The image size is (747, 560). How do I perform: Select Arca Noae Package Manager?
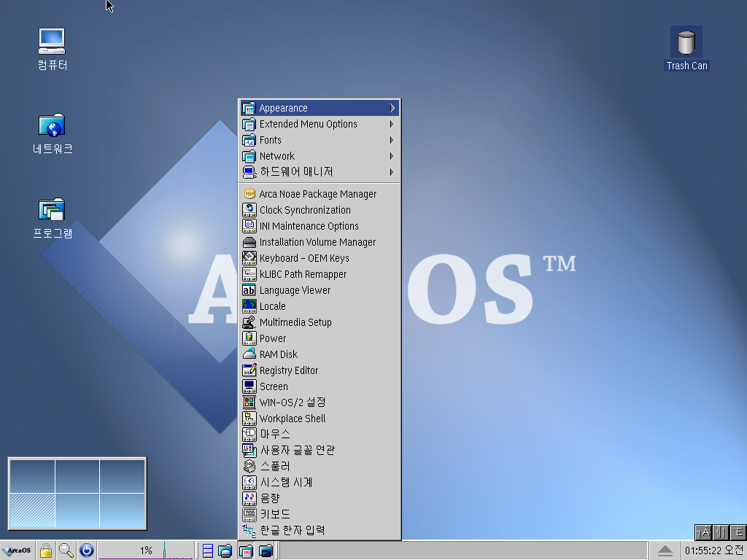pyautogui.click(x=317, y=194)
